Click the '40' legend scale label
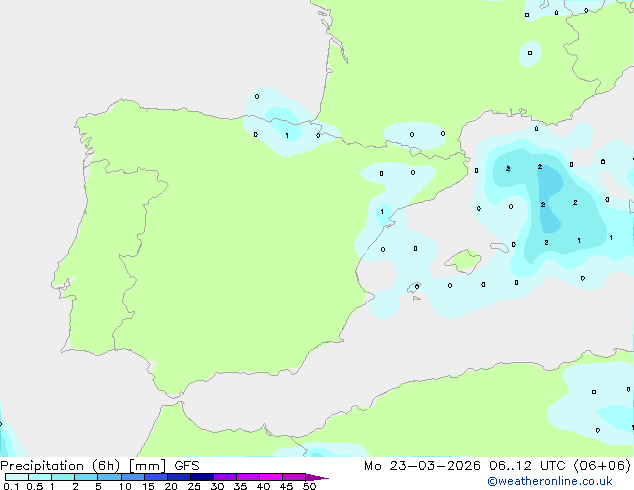The height and width of the screenshot is (490, 634). 263,486
